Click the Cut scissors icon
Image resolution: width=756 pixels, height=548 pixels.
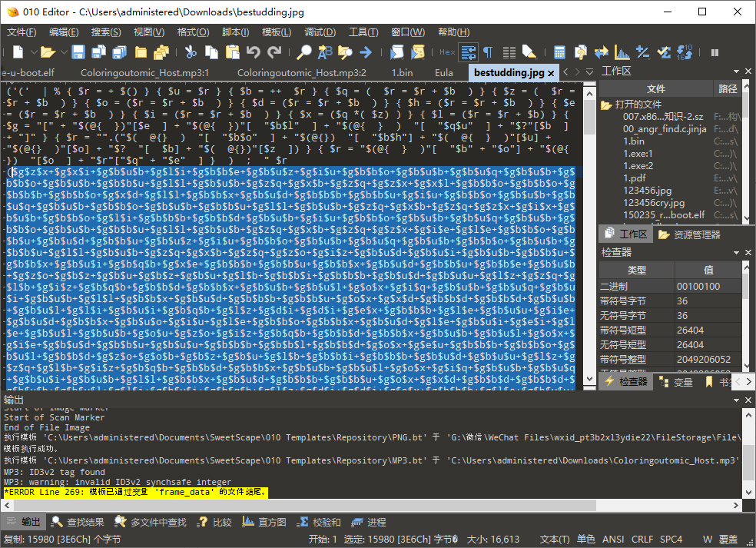[x=191, y=52]
